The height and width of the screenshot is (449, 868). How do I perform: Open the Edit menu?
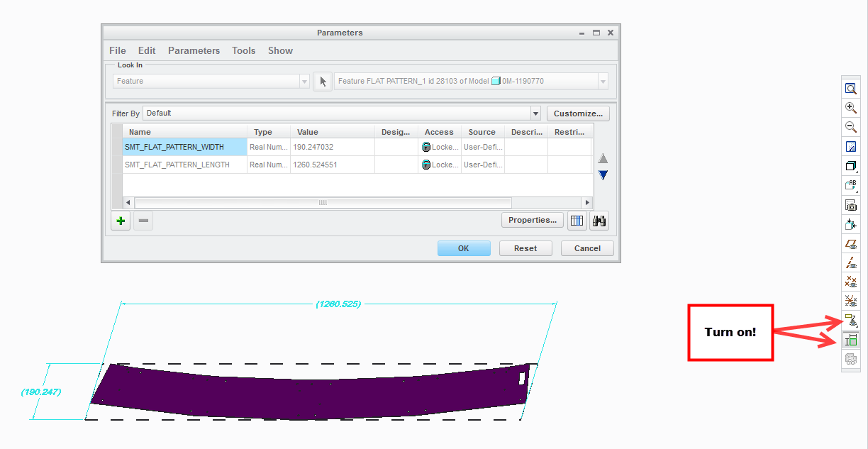point(147,50)
